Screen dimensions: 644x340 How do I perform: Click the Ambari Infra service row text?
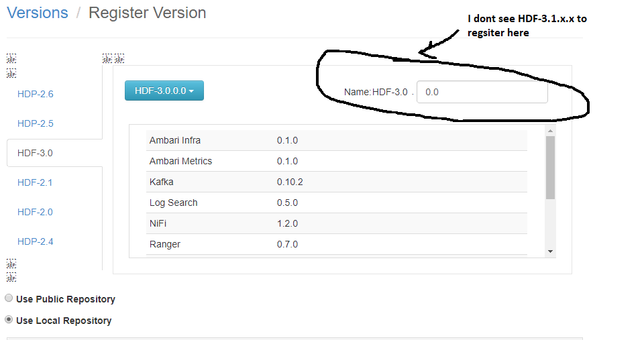click(x=175, y=140)
